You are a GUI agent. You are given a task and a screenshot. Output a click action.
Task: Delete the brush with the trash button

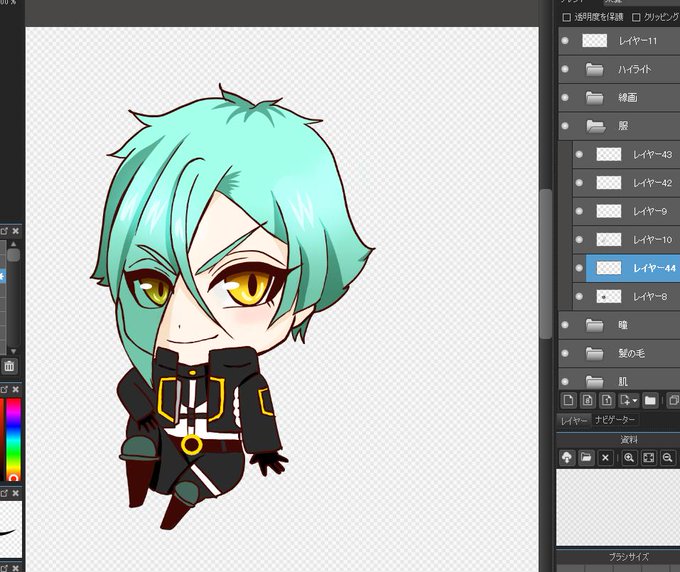click(x=9, y=366)
